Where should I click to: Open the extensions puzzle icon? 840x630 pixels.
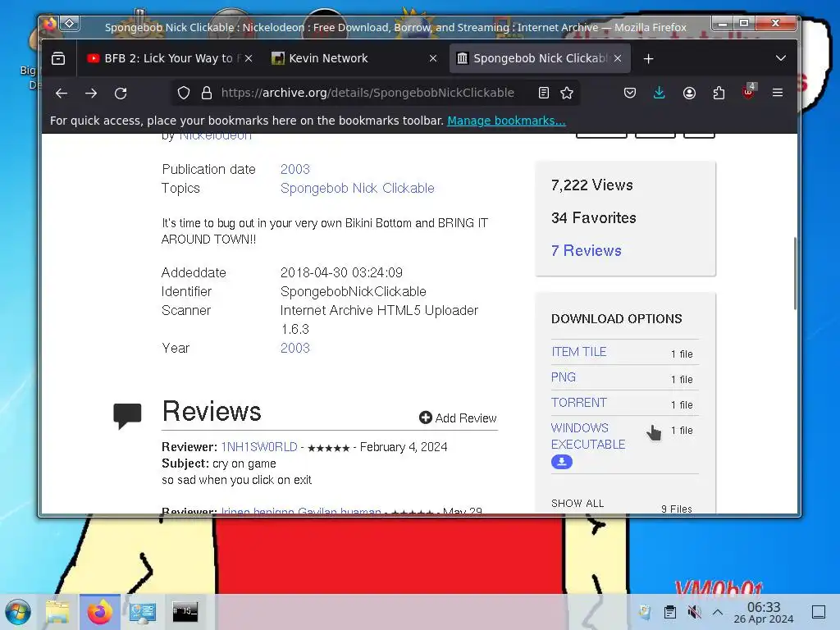pyautogui.click(x=719, y=94)
